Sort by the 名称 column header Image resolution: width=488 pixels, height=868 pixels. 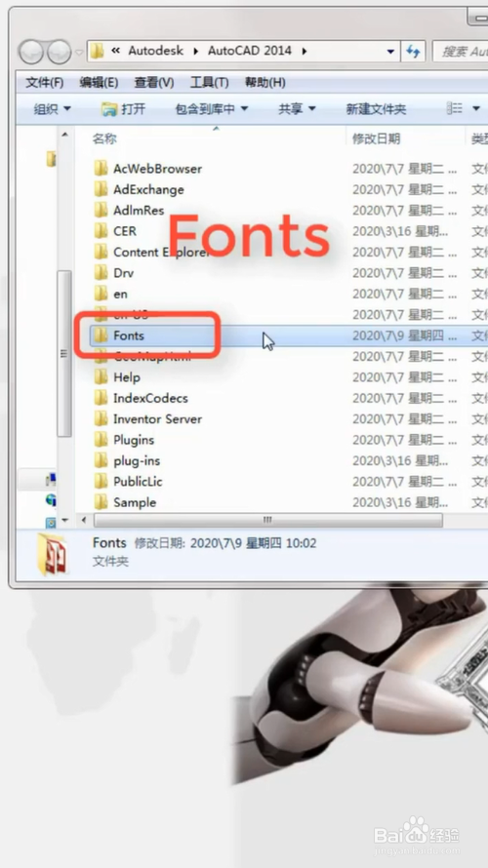[104, 138]
